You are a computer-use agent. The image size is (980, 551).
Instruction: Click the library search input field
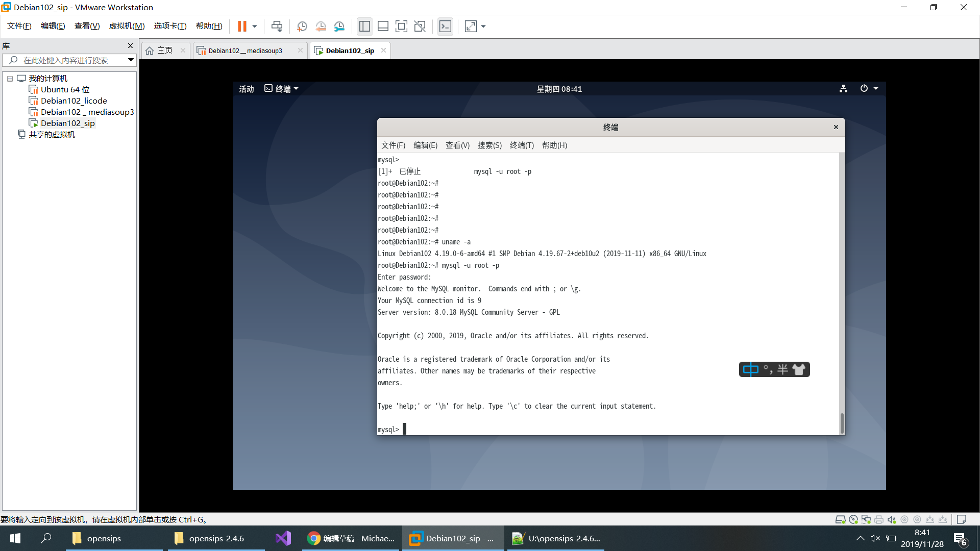(x=65, y=60)
